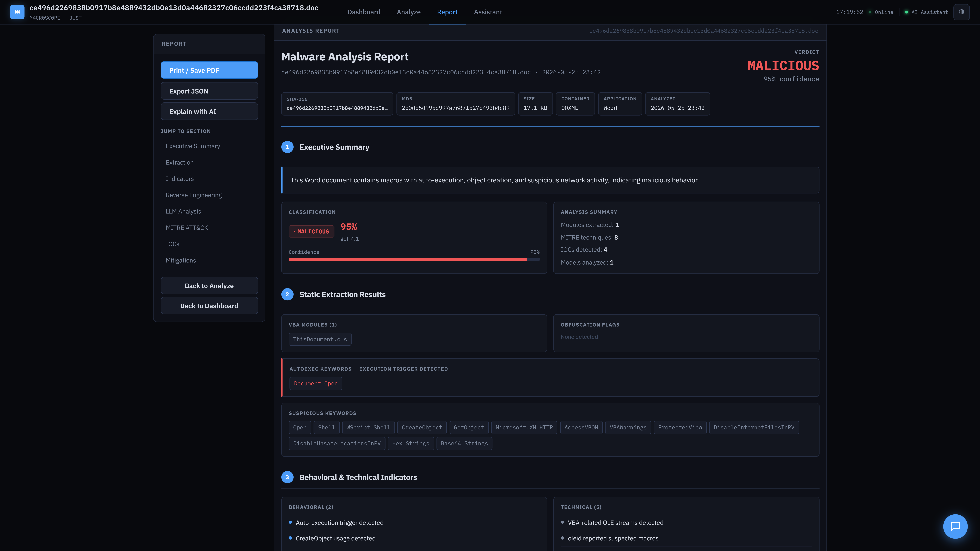Click the Shell keyword tag

[x=326, y=427]
